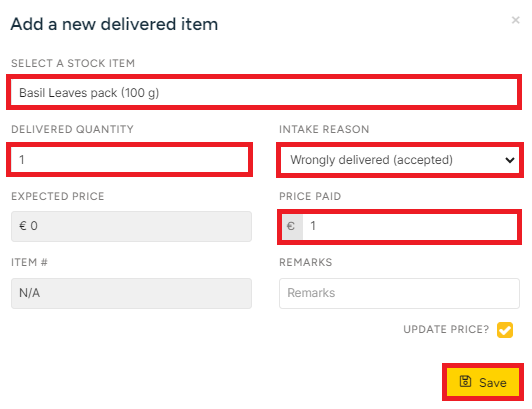Click the Select a Stock Item label

[x=73, y=63]
